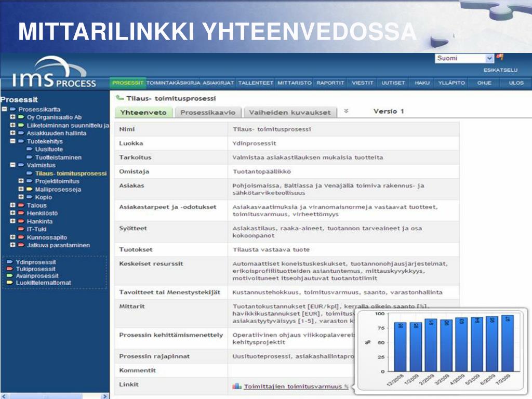Select Uusituote process in tree

pos(49,149)
